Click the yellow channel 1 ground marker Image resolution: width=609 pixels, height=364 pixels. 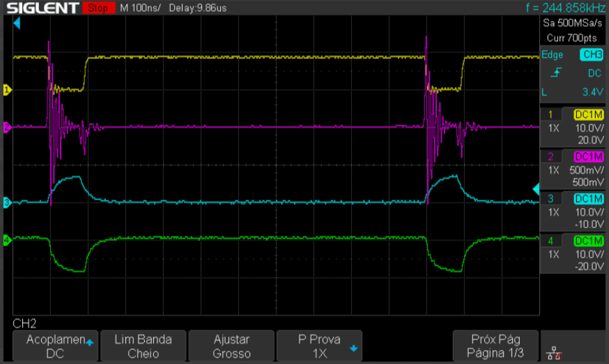7,90
